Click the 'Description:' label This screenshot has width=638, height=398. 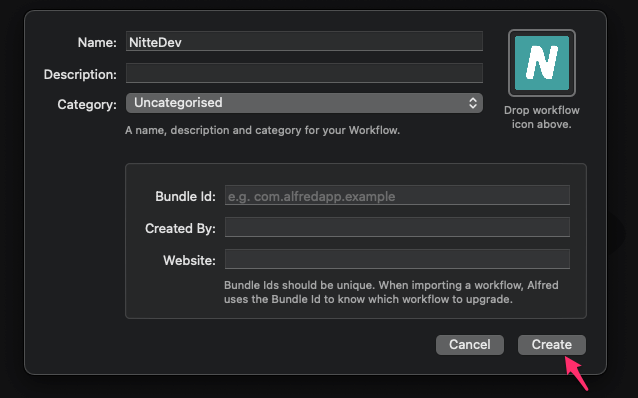tap(80, 74)
